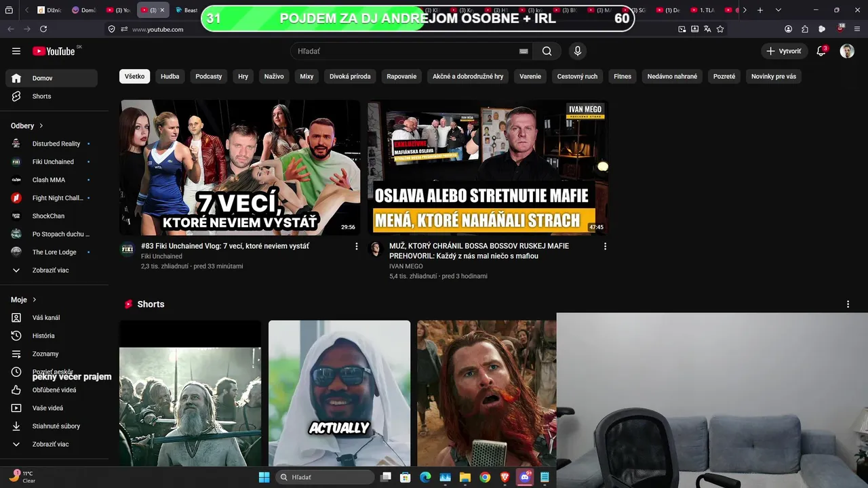The height and width of the screenshot is (488, 868).
Task: Select the Novinky pre vás chip
Action: coord(774,77)
